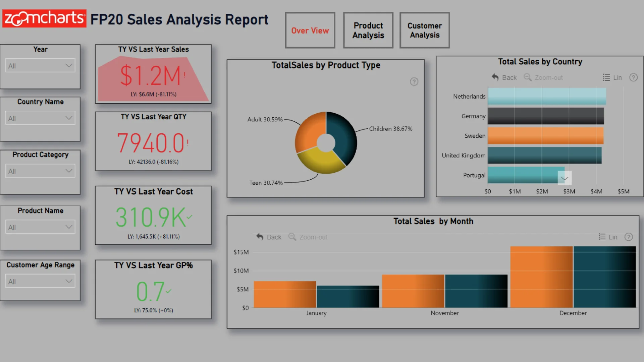
Task: Click LY: 1,645.5K (+81.11%) text
Action: tap(154, 236)
